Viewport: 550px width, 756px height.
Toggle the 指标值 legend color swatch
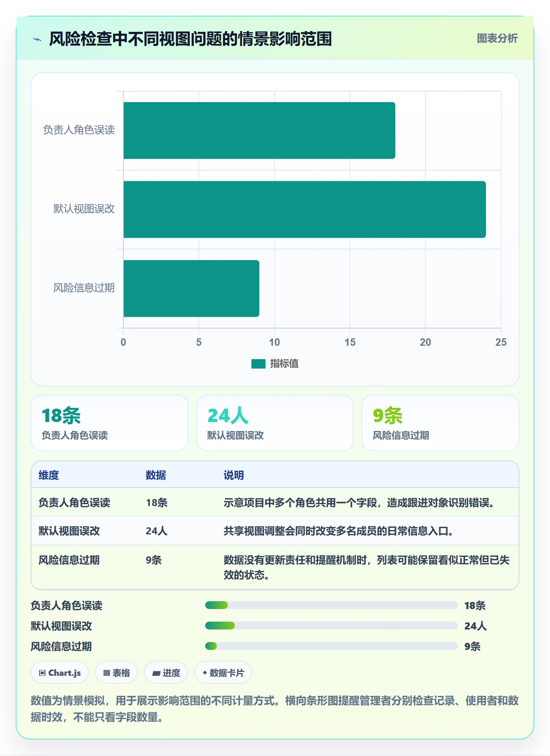(x=258, y=364)
